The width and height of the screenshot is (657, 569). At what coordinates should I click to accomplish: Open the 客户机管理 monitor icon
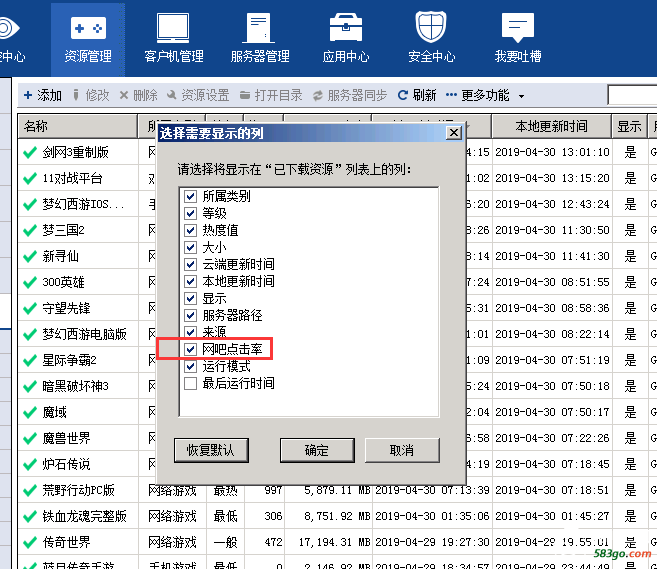tap(173, 28)
